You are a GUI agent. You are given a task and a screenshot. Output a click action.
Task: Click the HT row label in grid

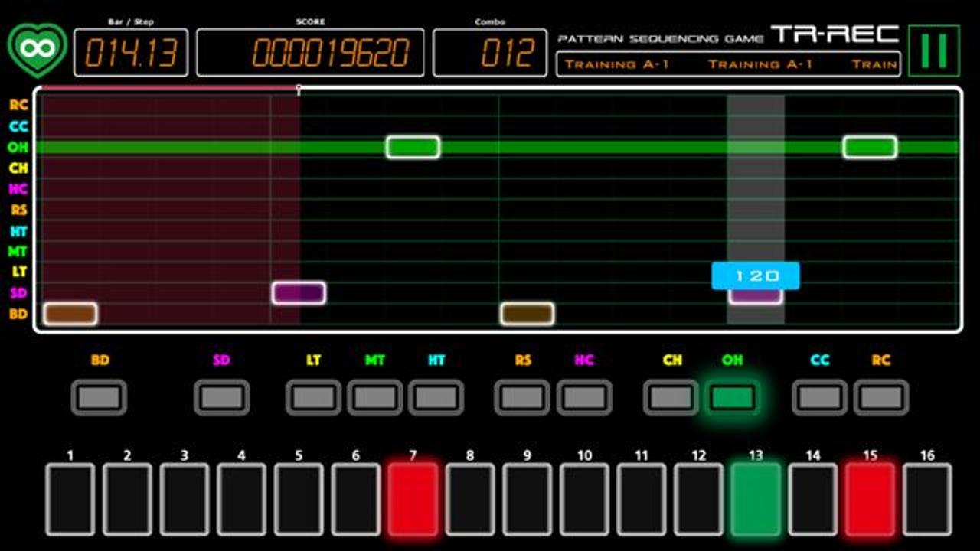click(18, 230)
